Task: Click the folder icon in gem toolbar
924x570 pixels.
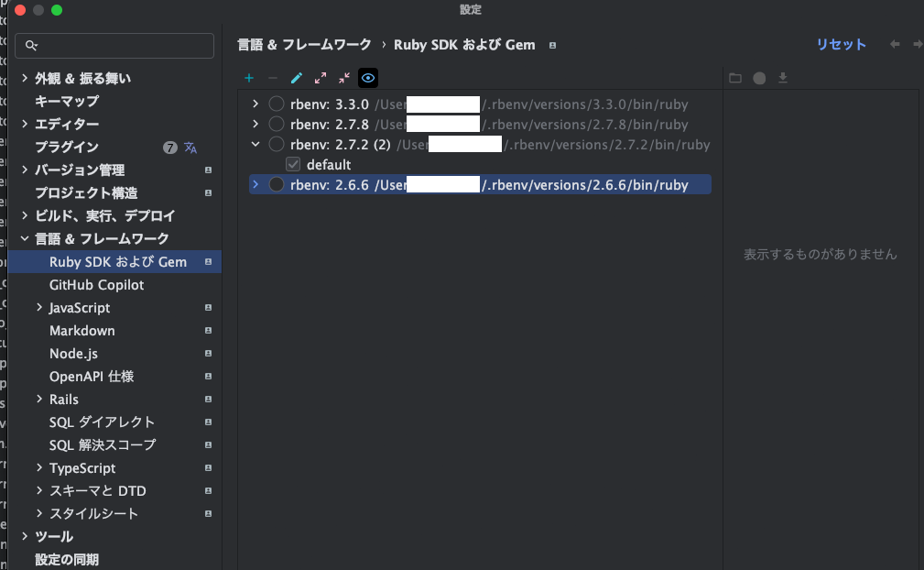Action: pyautogui.click(x=734, y=78)
